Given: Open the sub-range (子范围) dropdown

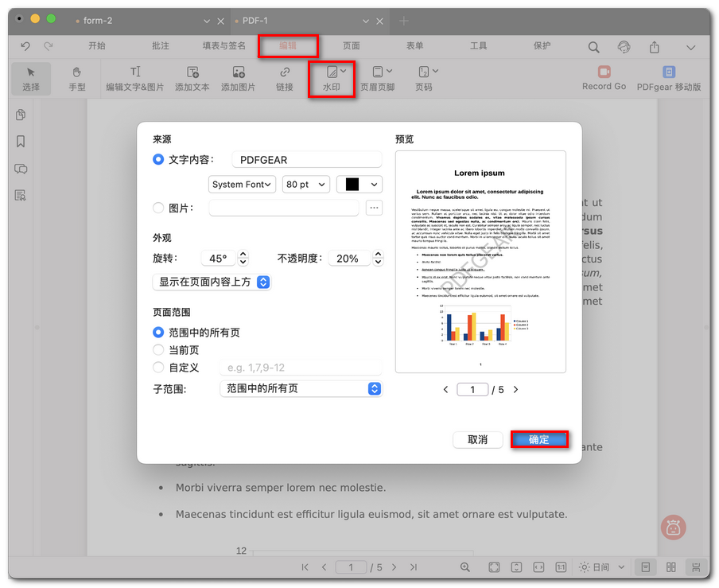Looking at the screenshot, I should (x=301, y=389).
